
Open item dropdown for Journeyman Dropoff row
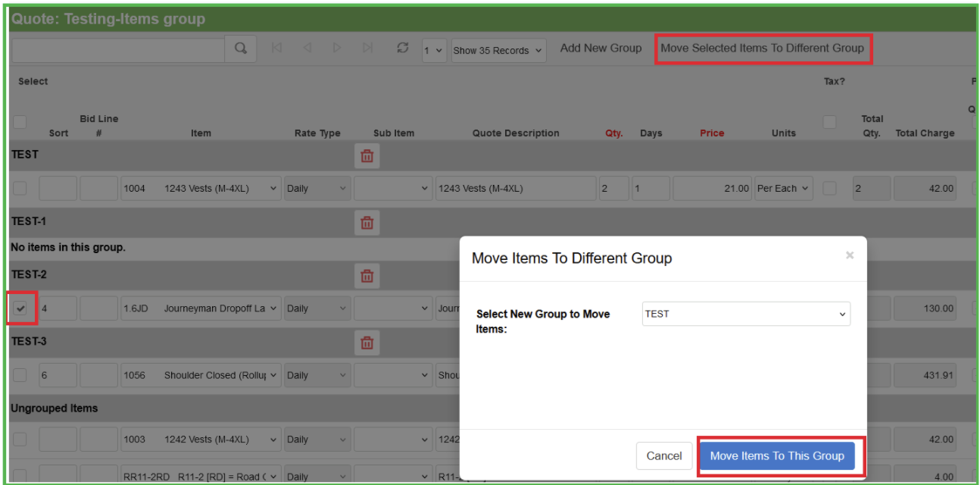pos(201,308)
